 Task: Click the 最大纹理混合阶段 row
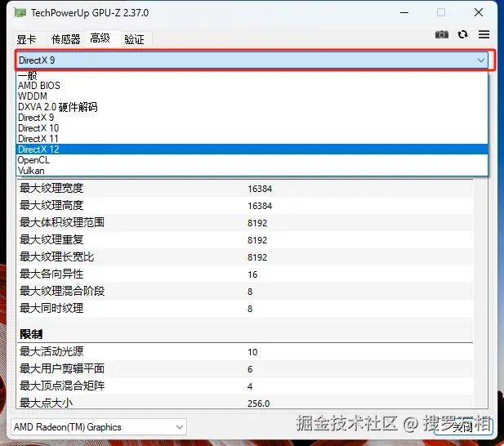[245, 291]
